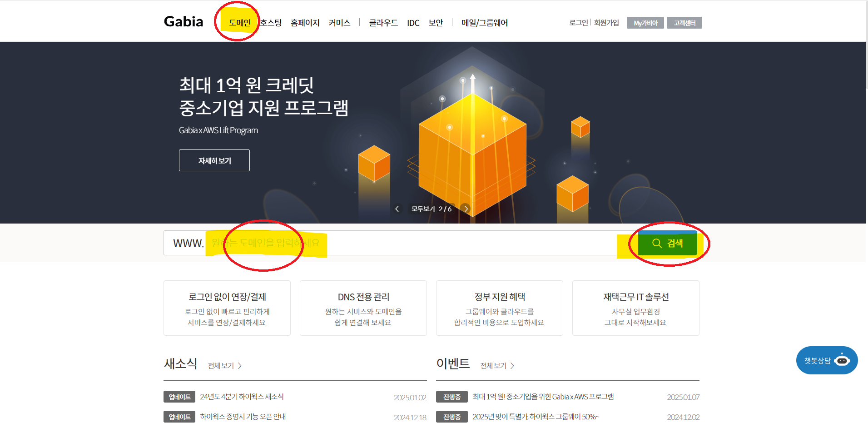
Task: Open the 보안 menu
Action: (436, 23)
